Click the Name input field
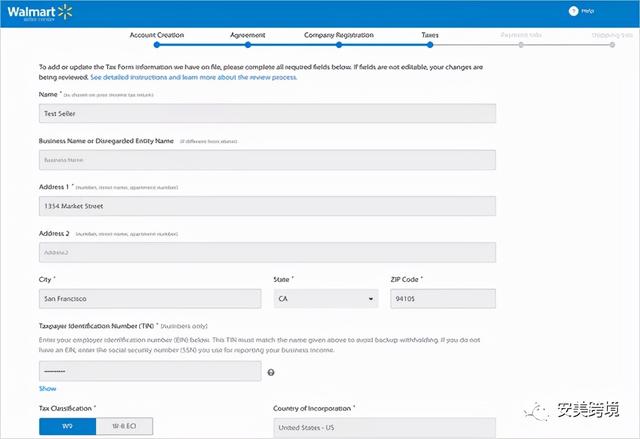 tap(267, 114)
